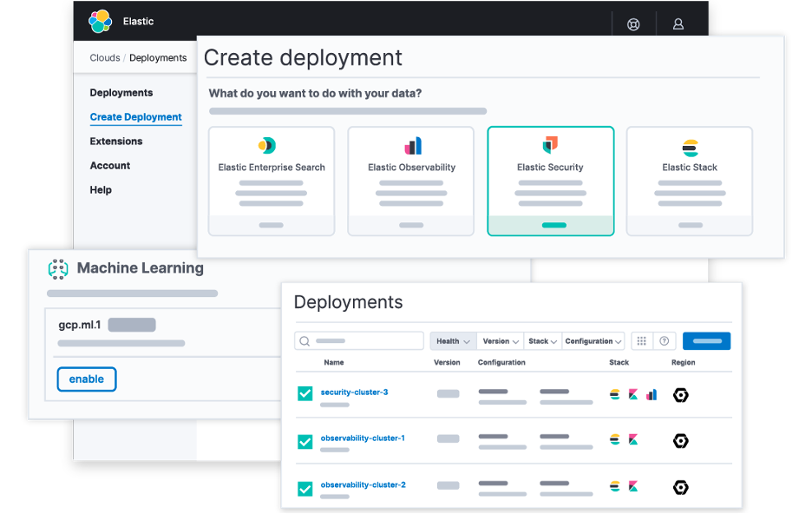The height and width of the screenshot is (514, 812).
Task: Click the Kibana stack icon for observability-cluster-1
Action: click(632, 440)
